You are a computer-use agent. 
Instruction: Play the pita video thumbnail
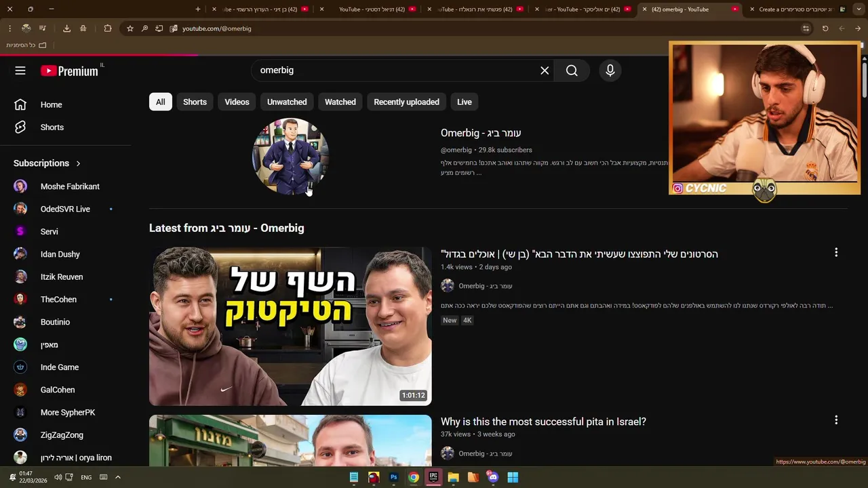(290, 441)
